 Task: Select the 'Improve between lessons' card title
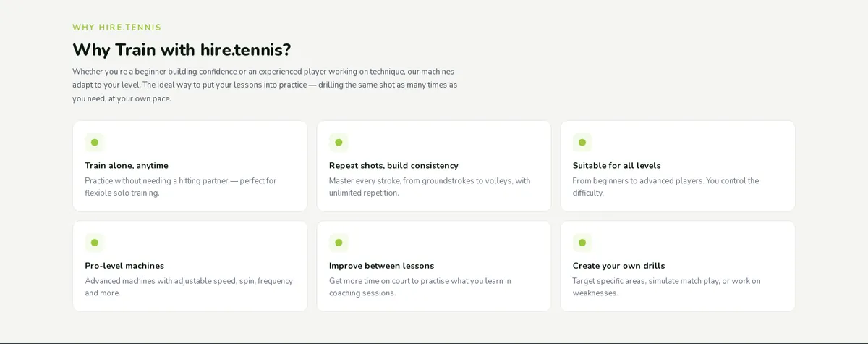tap(381, 266)
